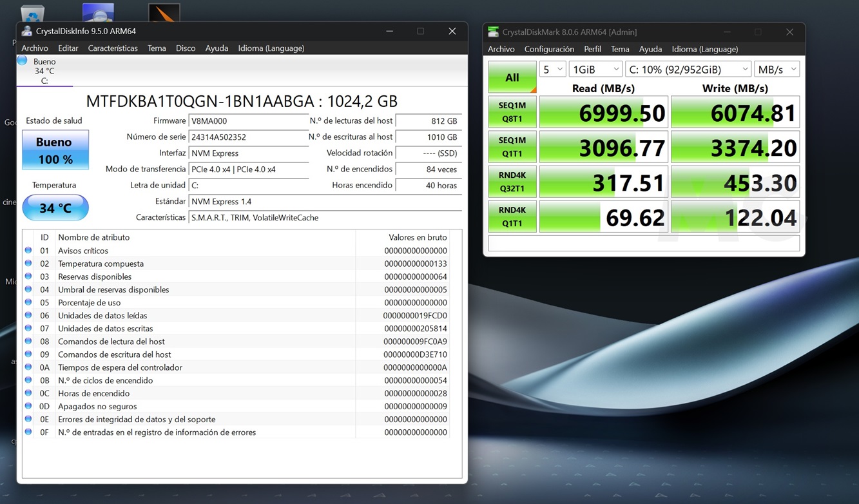Screen dimensions: 859x504
Task: Click the serial number field
Action: 248,137
